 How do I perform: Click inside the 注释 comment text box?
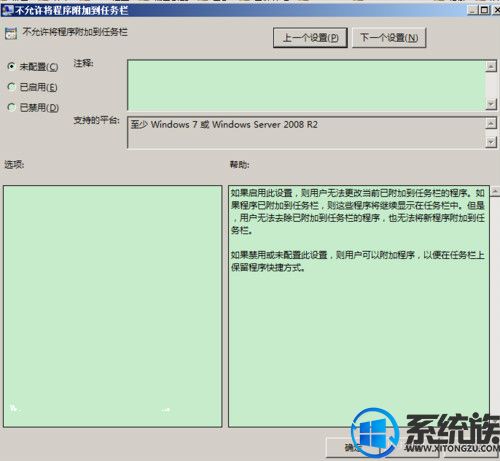306,85
